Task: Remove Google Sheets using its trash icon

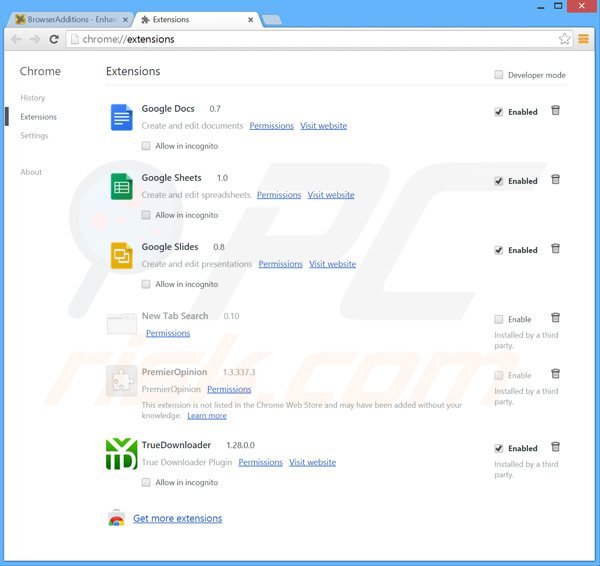Action: 555,179
